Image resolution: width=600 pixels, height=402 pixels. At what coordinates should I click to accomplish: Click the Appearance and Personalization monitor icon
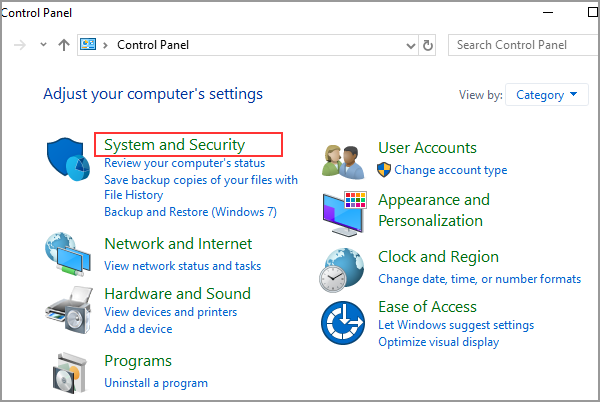tap(344, 213)
